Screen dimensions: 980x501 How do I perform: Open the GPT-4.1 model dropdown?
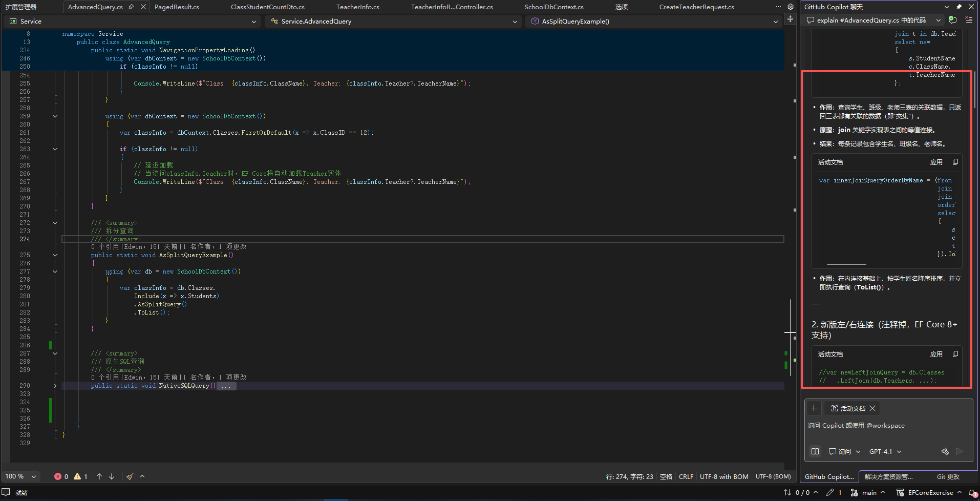pyautogui.click(x=885, y=451)
